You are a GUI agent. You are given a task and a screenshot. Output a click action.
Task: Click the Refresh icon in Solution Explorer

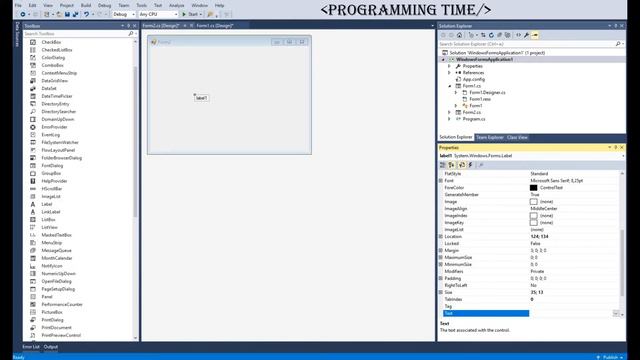coord(491,35)
